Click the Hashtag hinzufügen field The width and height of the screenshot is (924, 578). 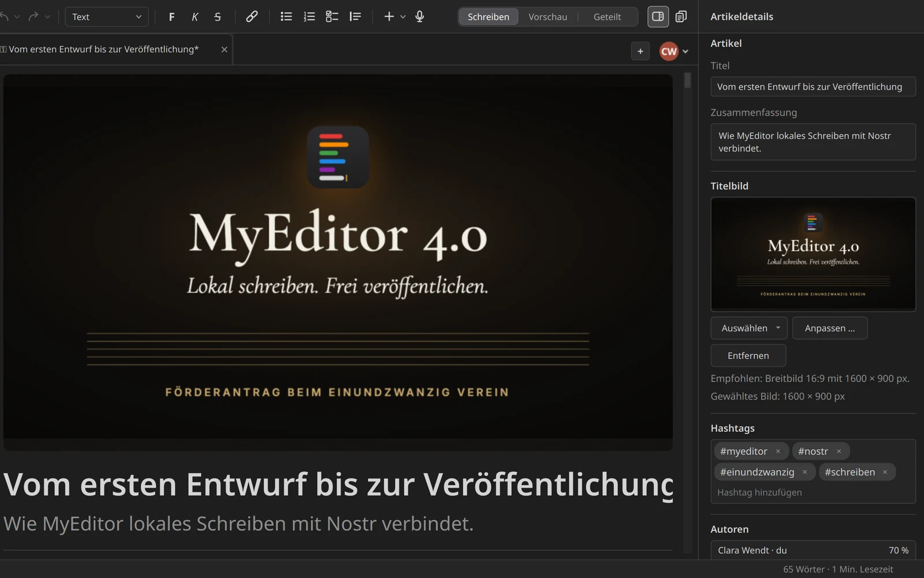pos(813,492)
